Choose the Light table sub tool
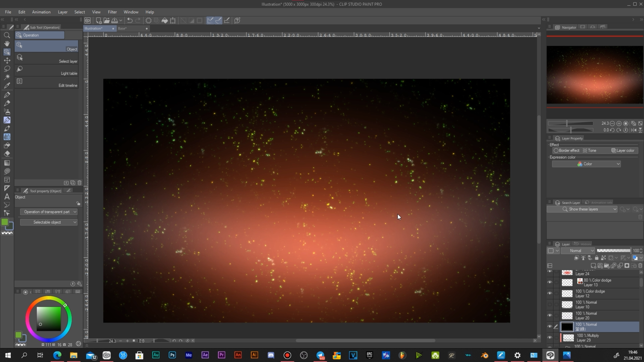 pos(47,70)
